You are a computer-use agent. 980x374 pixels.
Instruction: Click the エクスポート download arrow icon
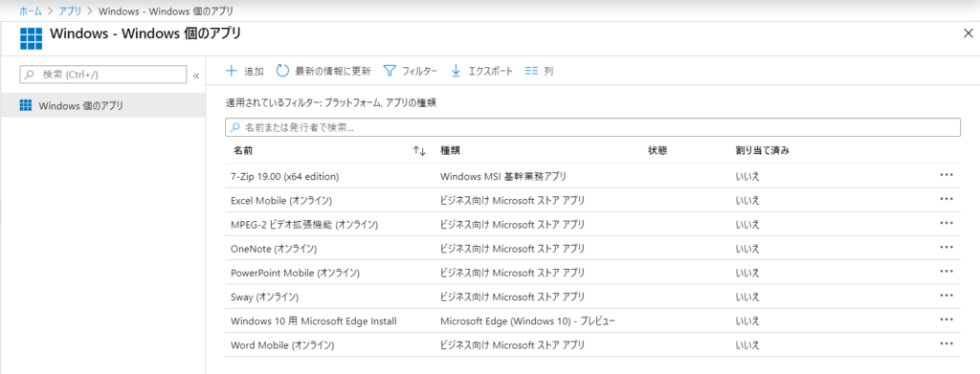point(456,71)
